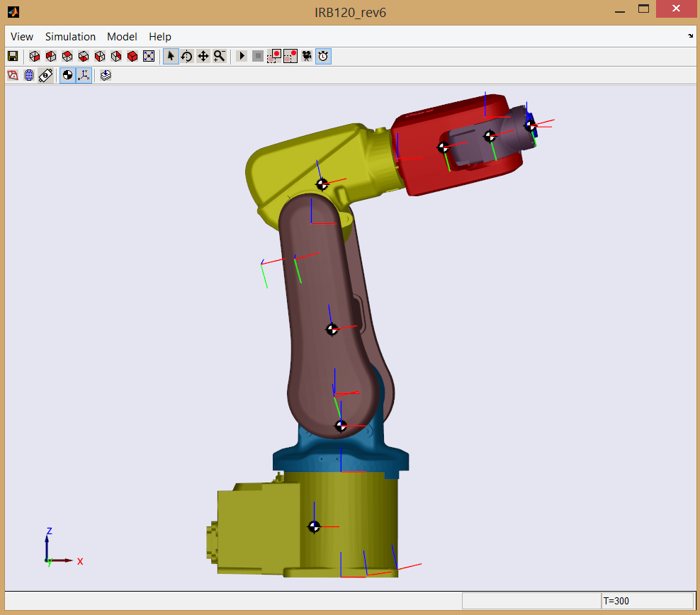700x615 pixels.
Task: Click the CG marker mid brown arm
Action: (x=332, y=329)
